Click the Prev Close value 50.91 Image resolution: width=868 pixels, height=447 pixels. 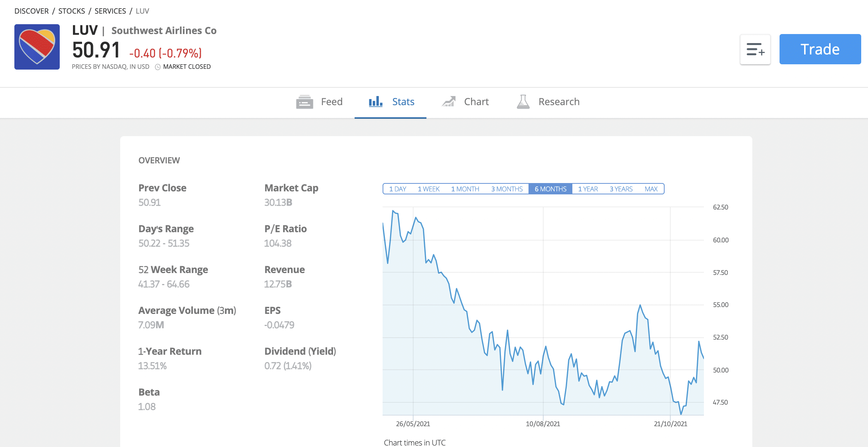149,202
